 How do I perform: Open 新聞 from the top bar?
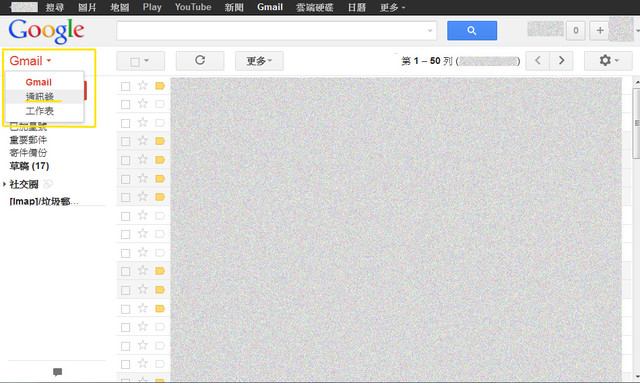[234, 7]
